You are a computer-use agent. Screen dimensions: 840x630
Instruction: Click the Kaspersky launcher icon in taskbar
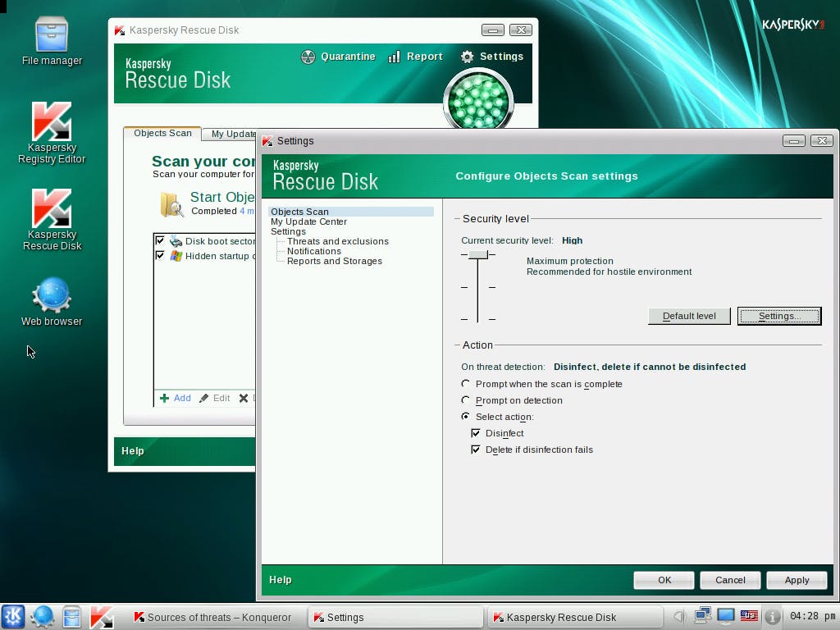[x=101, y=617]
